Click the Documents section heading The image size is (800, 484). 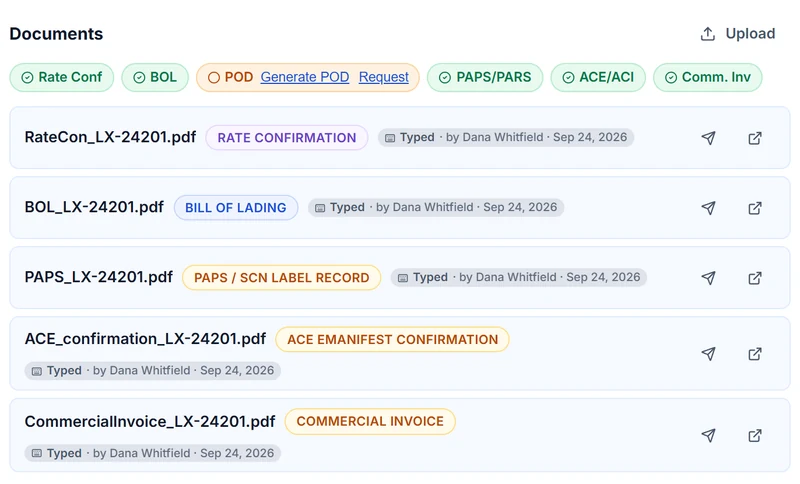click(x=56, y=34)
